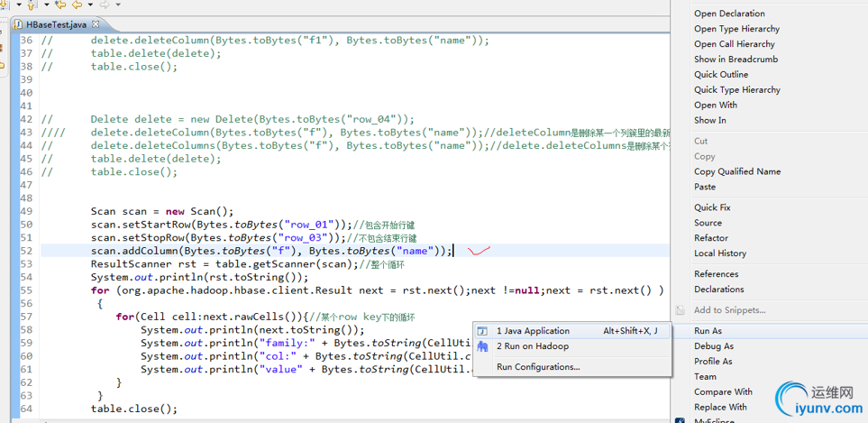The width and height of the screenshot is (868, 423).
Task: Expand the Show In submenu
Action: (710, 120)
